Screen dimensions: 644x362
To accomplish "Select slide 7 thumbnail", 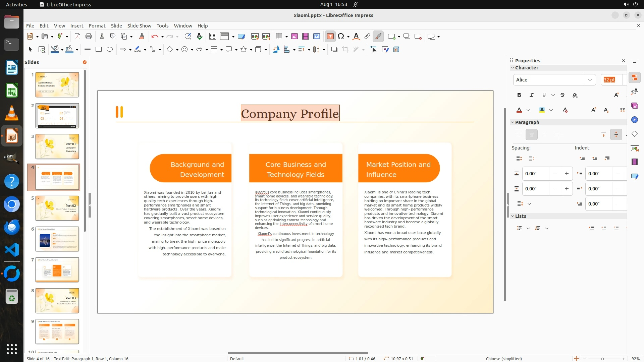I will [57, 270].
